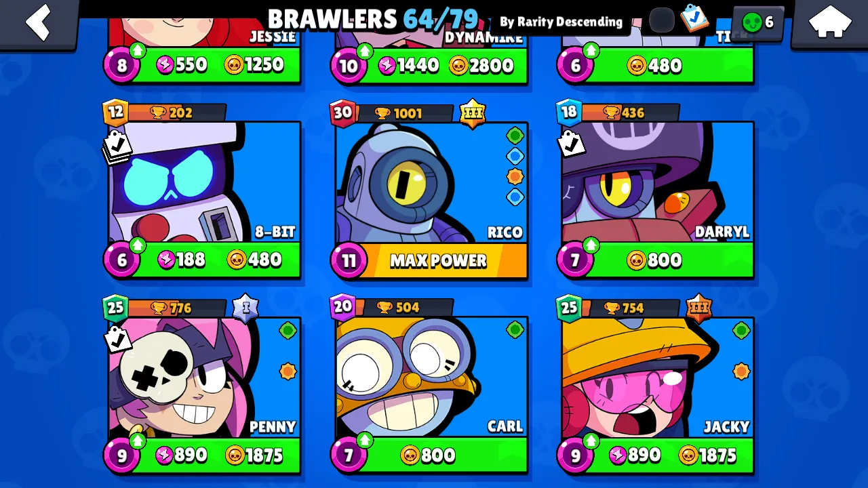Viewport: 868px width, 488px height.
Task: Tap Rico's gold mastery rank III badge
Action: pyautogui.click(x=473, y=113)
